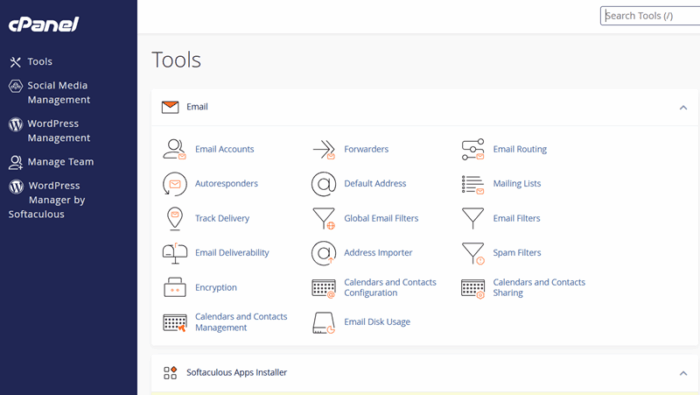Click the Email Routing icon
The image size is (700, 395).
click(x=473, y=149)
